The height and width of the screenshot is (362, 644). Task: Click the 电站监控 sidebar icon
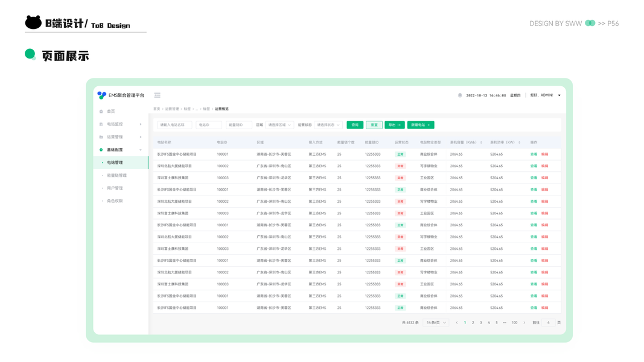coord(101,124)
